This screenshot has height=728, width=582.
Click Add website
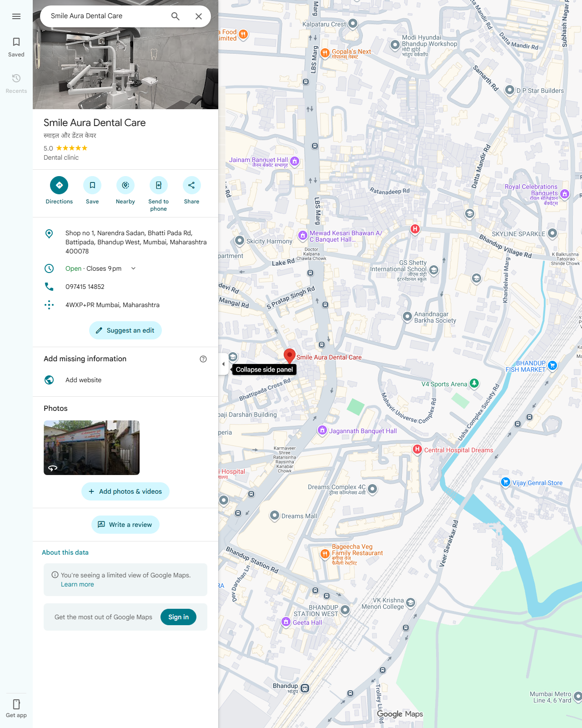click(83, 380)
